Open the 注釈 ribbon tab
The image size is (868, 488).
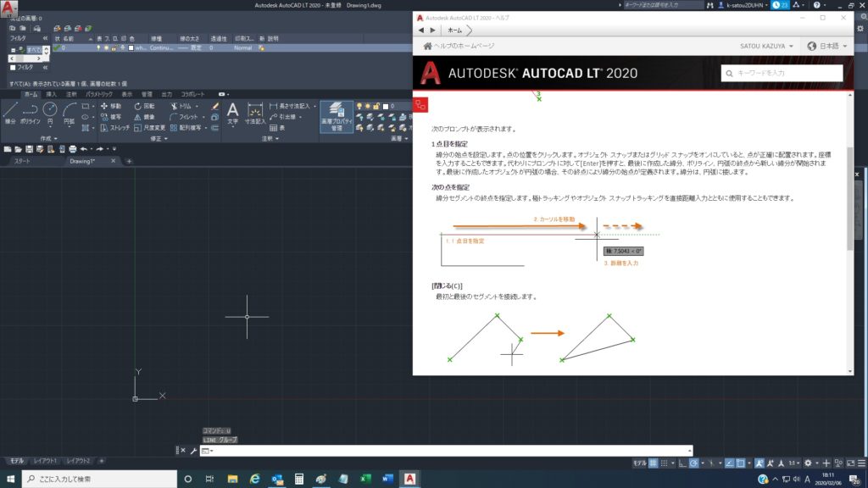coord(71,95)
